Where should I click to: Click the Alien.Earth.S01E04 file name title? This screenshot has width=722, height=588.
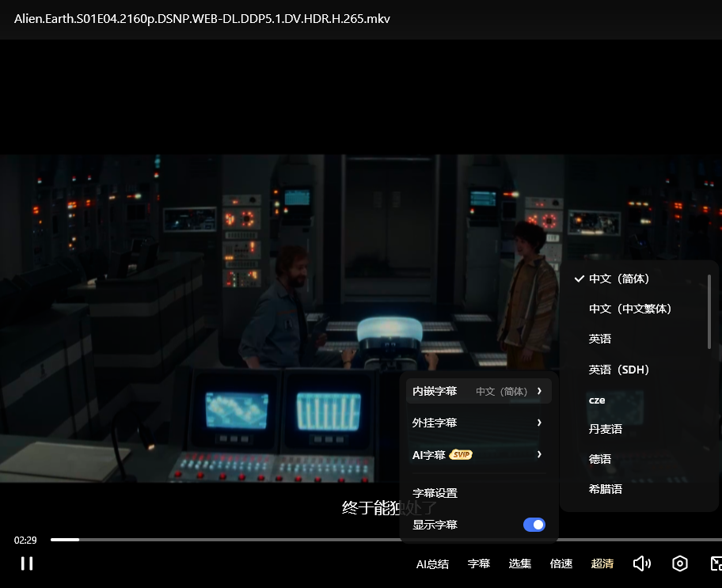pos(202,19)
